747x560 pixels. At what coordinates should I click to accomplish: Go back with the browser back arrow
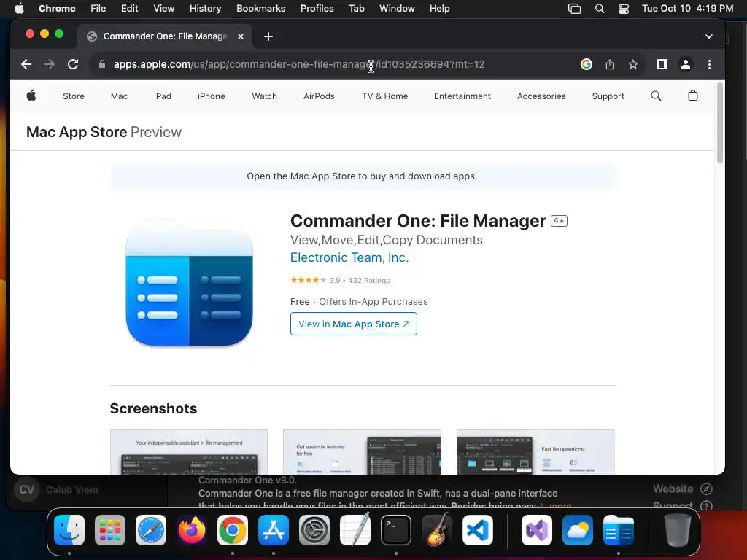26,64
